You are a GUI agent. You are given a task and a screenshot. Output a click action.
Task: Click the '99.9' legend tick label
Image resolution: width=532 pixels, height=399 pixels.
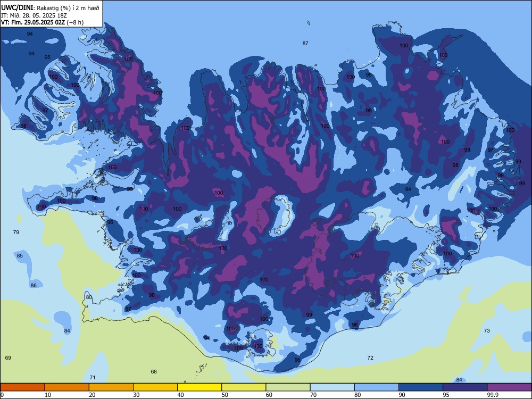tap(493, 395)
